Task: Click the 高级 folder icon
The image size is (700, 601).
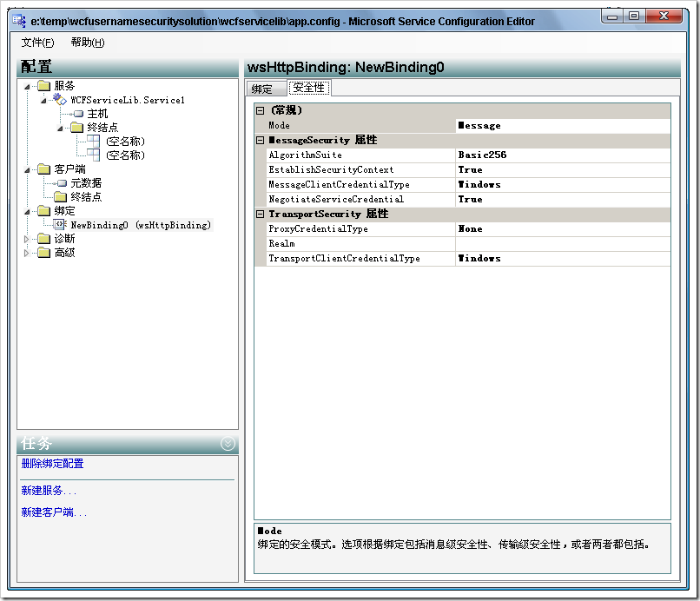Action: point(43,252)
